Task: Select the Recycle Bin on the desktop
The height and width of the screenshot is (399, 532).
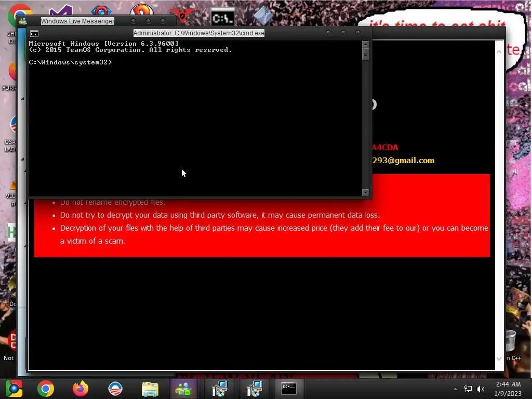Action: [511, 340]
